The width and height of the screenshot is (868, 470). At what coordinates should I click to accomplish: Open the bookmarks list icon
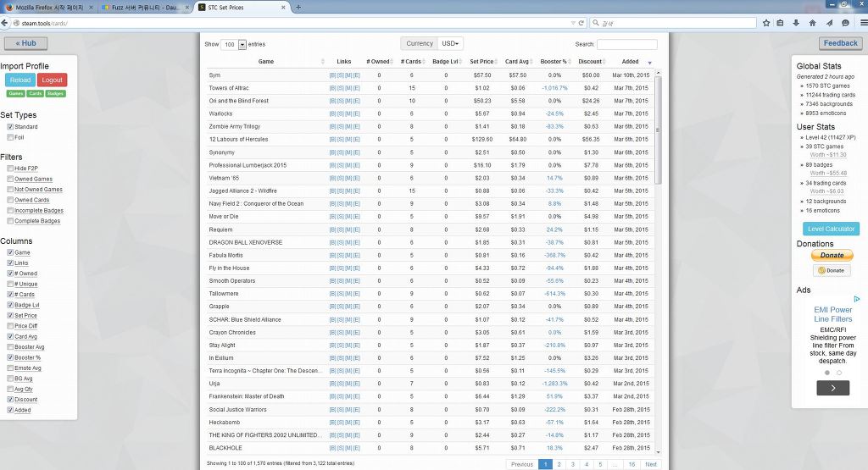[780, 23]
